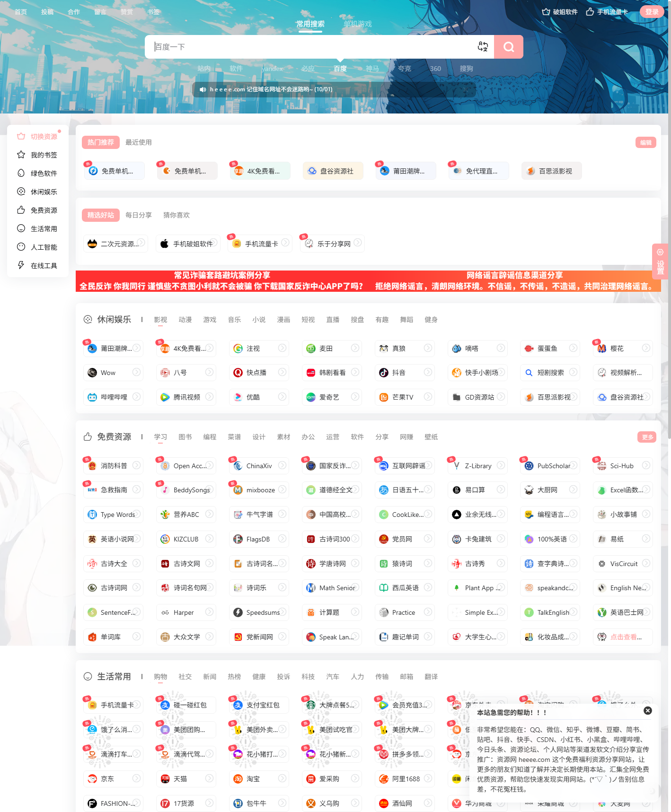Jump to 人工智能 in the left sidebar

38,247
